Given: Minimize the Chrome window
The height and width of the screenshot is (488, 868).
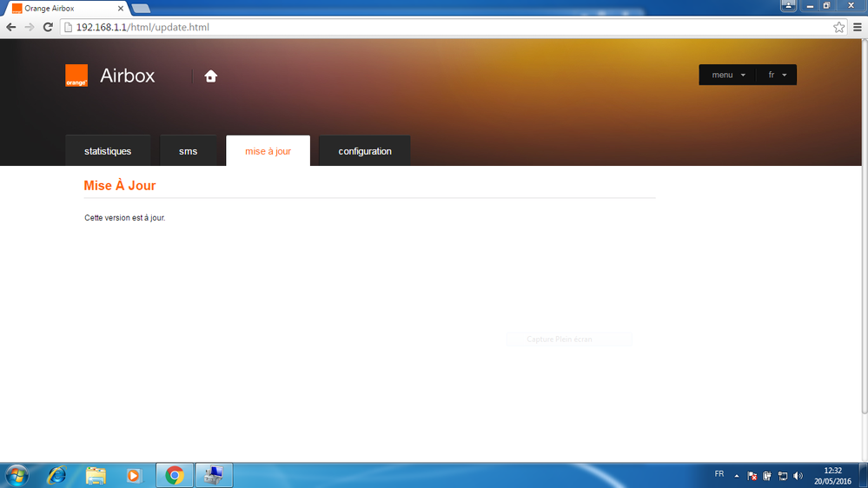Looking at the screenshot, I should click(810, 5).
